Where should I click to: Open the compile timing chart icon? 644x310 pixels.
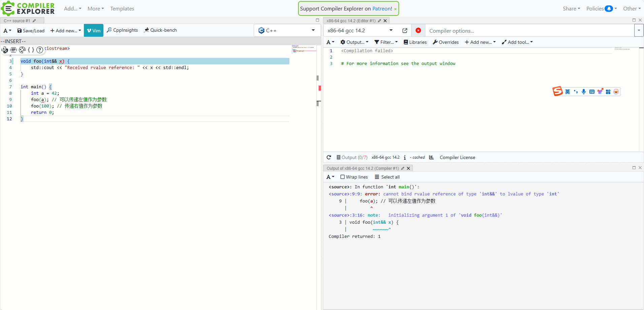(x=431, y=157)
